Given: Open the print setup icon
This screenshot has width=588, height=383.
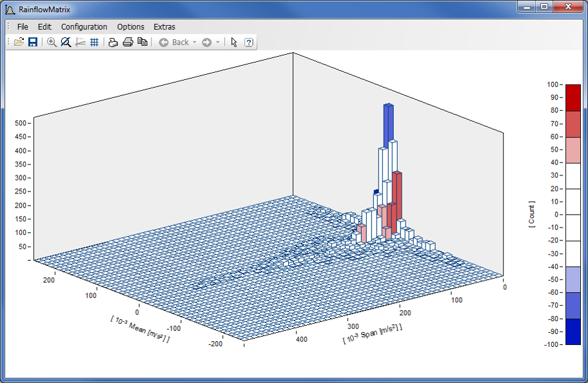Looking at the screenshot, I should click(x=113, y=42).
